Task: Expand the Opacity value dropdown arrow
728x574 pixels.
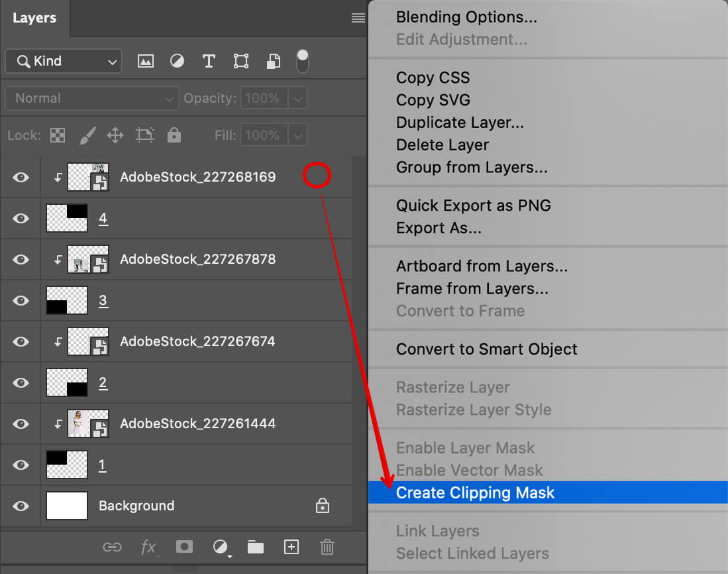Action: [298, 98]
